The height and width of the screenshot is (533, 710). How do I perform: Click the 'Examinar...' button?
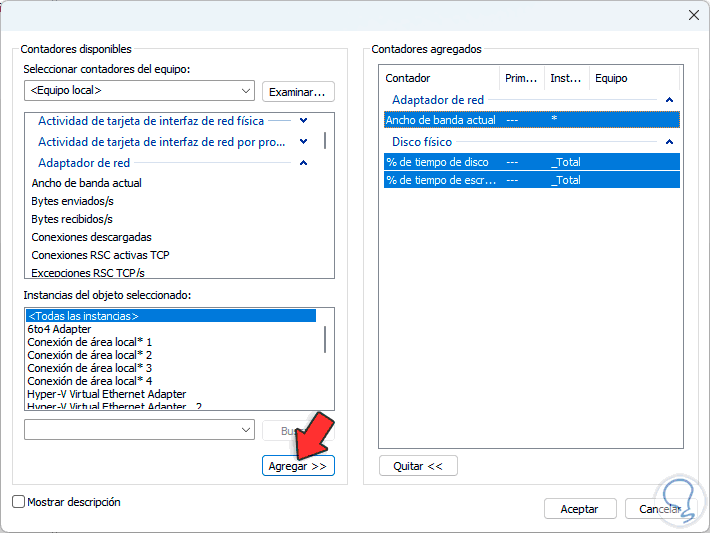click(x=298, y=92)
